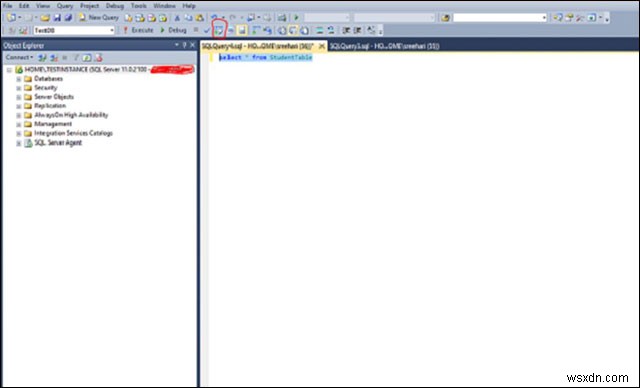This screenshot has height=388, width=640.
Task: Click the Copy icon in toolbar
Action: click(x=188, y=18)
